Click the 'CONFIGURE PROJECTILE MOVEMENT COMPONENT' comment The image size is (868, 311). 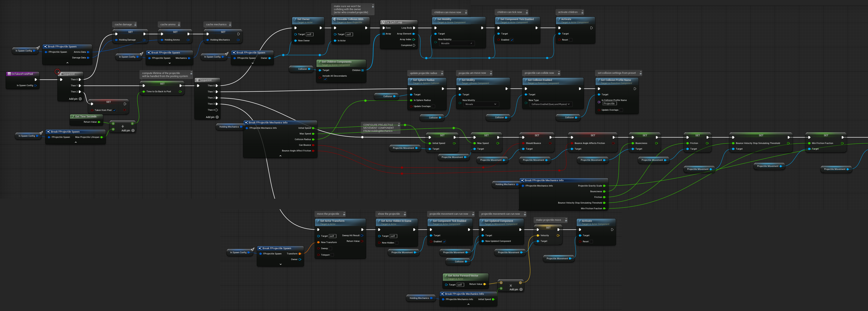tap(378, 128)
